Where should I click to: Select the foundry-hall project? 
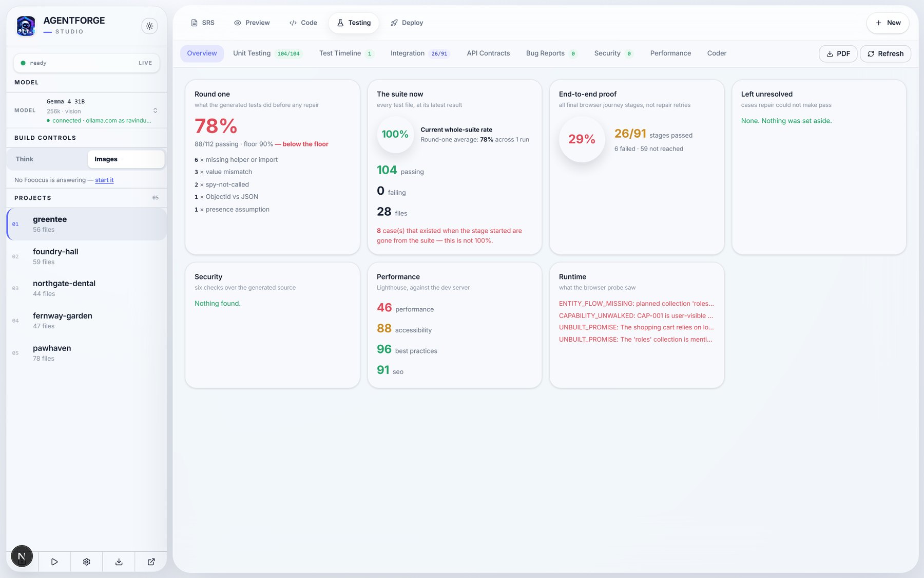(87, 256)
